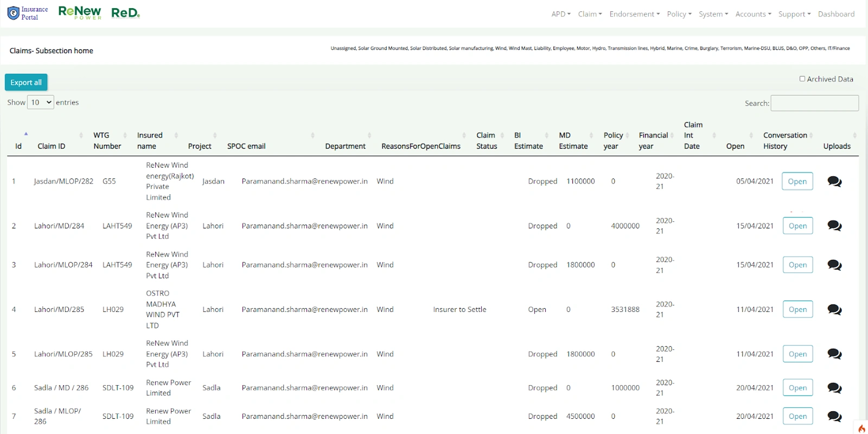Click the 'Insurer to Settle' reason cell
The height and width of the screenshot is (434, 868).
point(459,309)
